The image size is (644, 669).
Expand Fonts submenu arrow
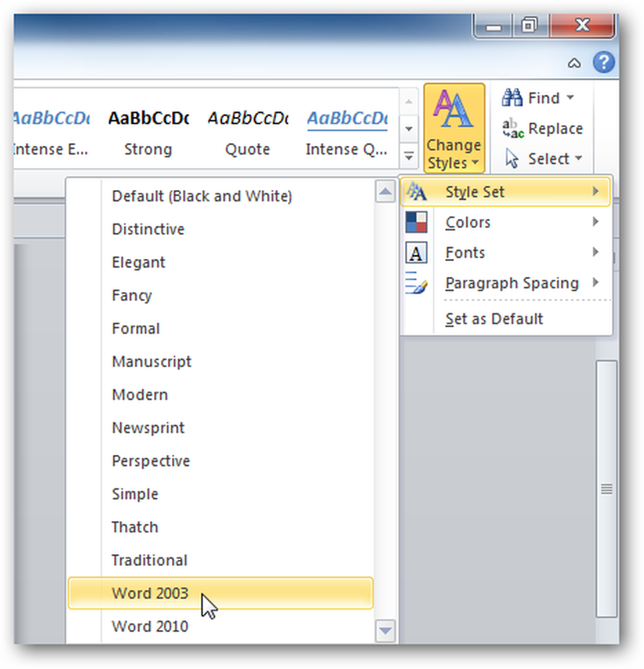596,252
